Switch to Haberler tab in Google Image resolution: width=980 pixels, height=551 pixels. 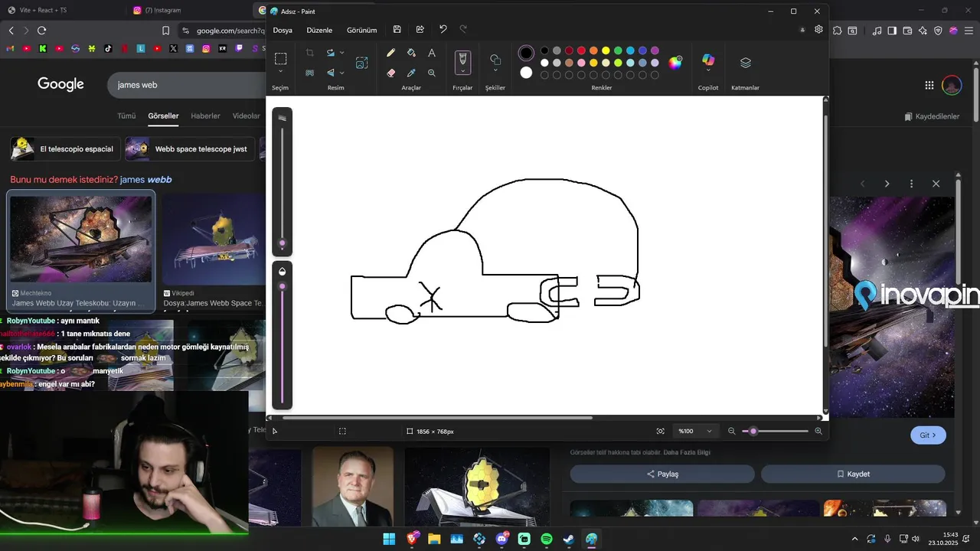point(205,116)
